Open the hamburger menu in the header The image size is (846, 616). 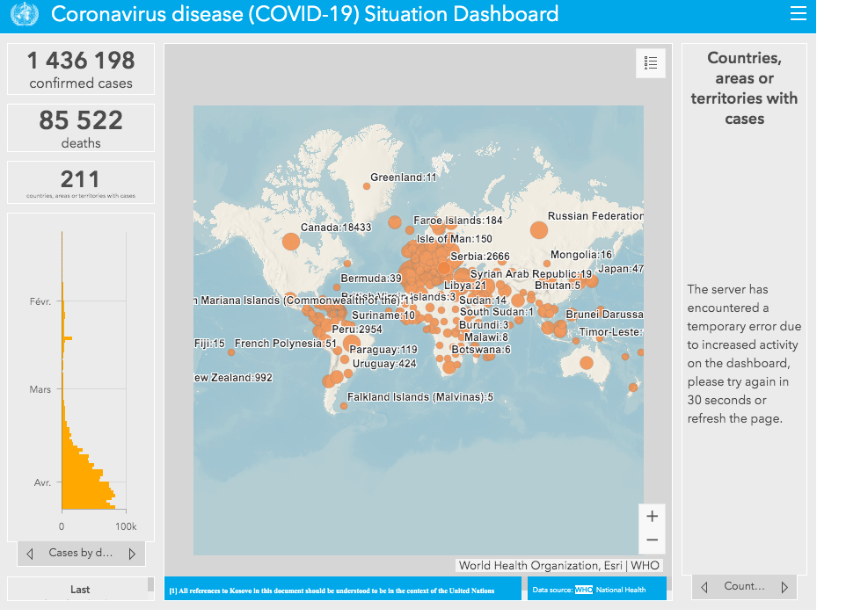798,14
